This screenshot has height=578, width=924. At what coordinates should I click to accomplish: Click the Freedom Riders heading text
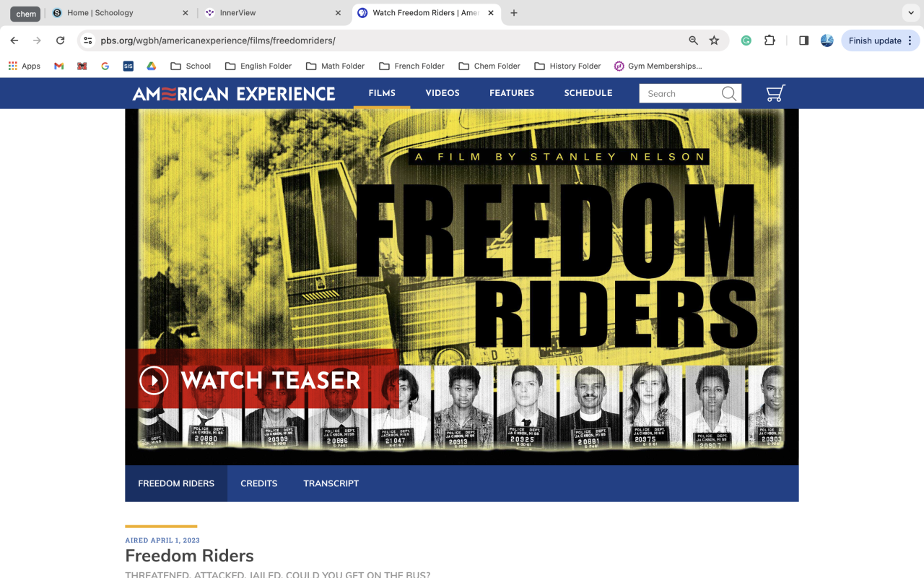point(189,556)
